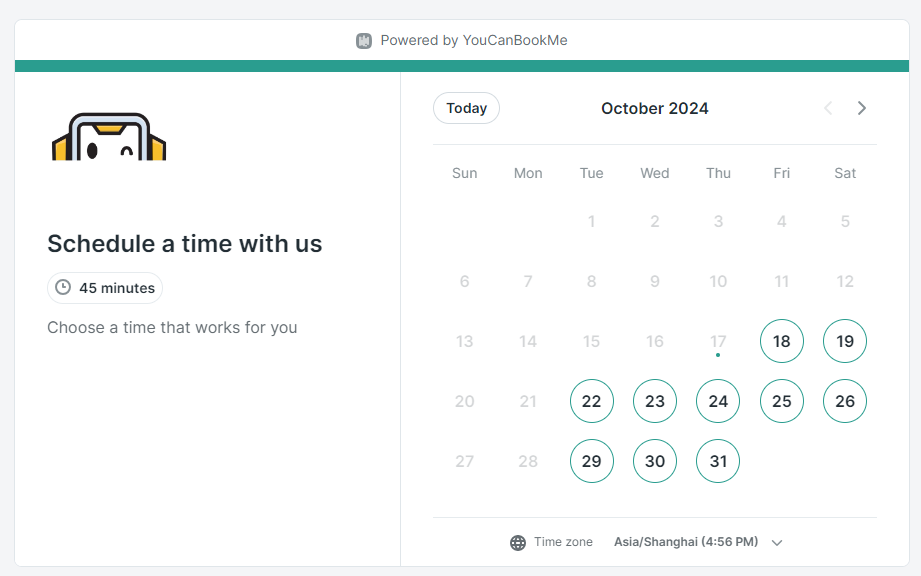Screen dimensions: 921x576
Task: Open the Powered by YouCanBookMe link
Action: click(473, 41)
